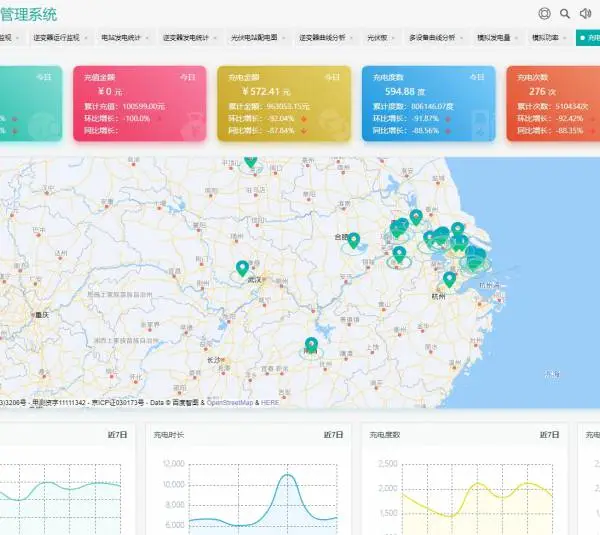Click the 长沙 city label on map
Image resolution: width=600 pixels, height=535 pixels.
[x=214, y=360]
